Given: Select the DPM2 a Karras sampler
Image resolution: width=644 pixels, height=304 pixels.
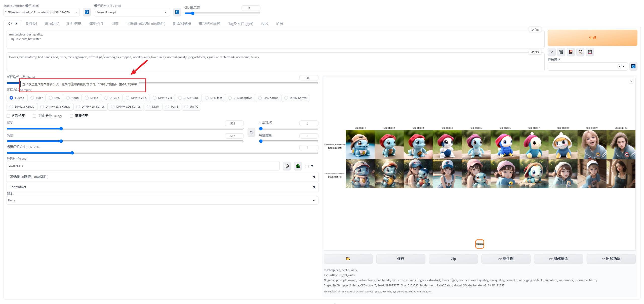Looking at the screenshot, I should coord(22,107).
